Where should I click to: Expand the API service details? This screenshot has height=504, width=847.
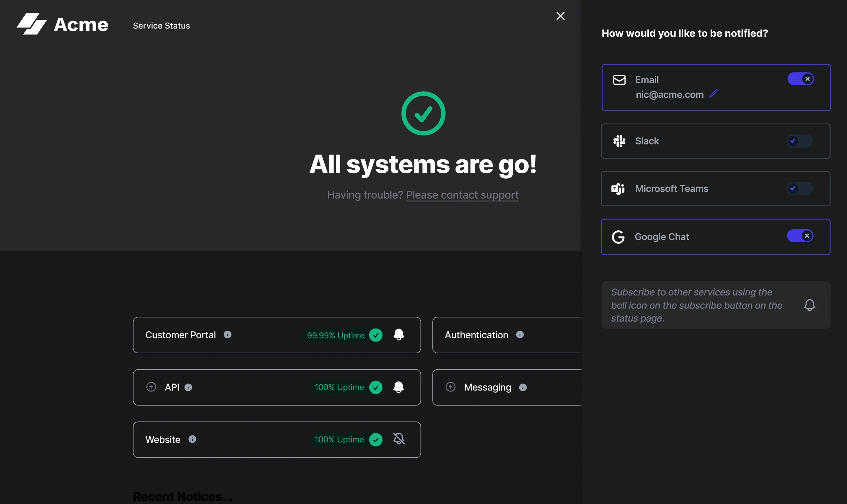151,387
